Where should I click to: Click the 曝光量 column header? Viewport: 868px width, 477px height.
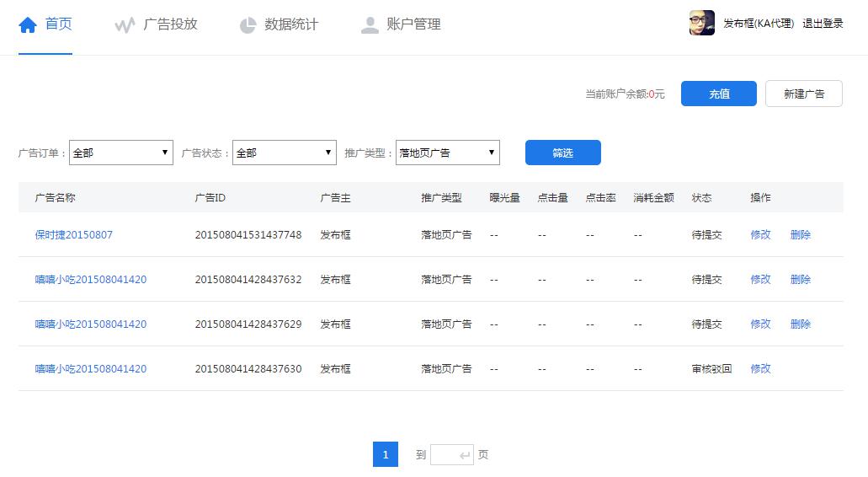[x=504, y=198]
